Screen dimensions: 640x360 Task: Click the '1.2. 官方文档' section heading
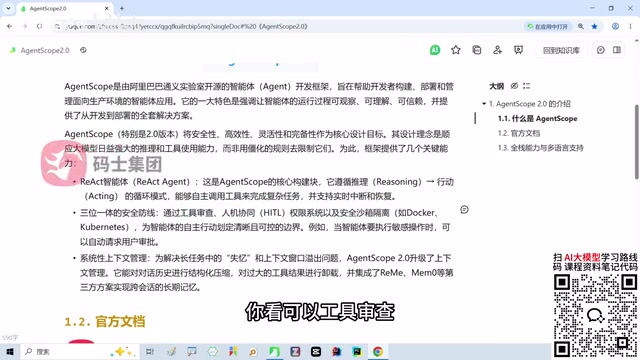(x=104, y=321)
